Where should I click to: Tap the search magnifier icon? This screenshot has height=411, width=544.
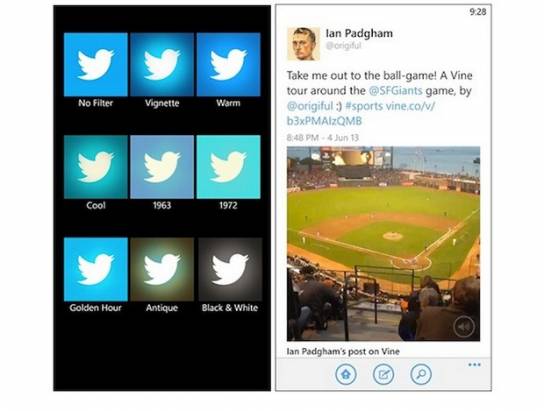click(420, 374)
